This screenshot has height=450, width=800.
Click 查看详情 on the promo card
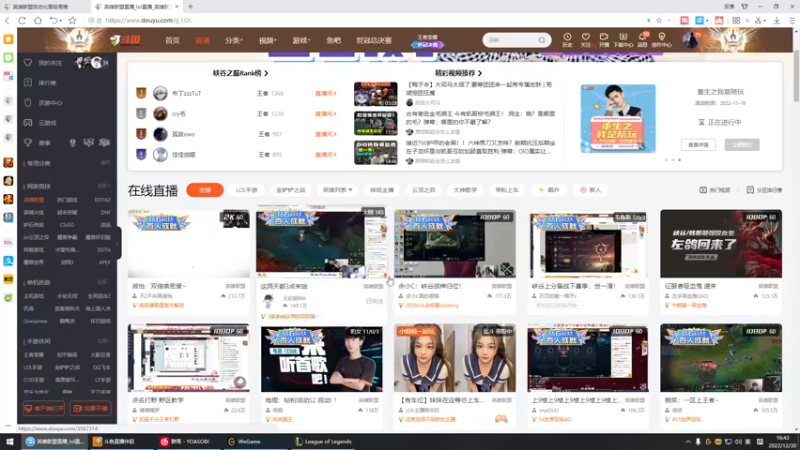(x=698, y=145)
